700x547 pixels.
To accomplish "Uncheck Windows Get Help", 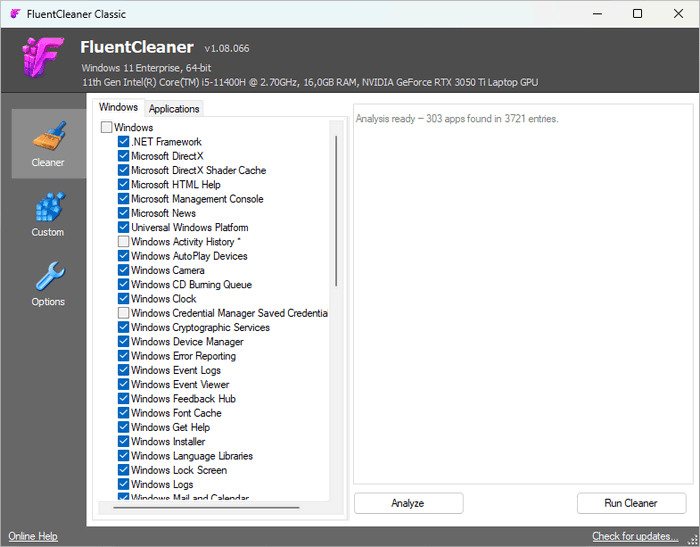I will tap(123, 427).
